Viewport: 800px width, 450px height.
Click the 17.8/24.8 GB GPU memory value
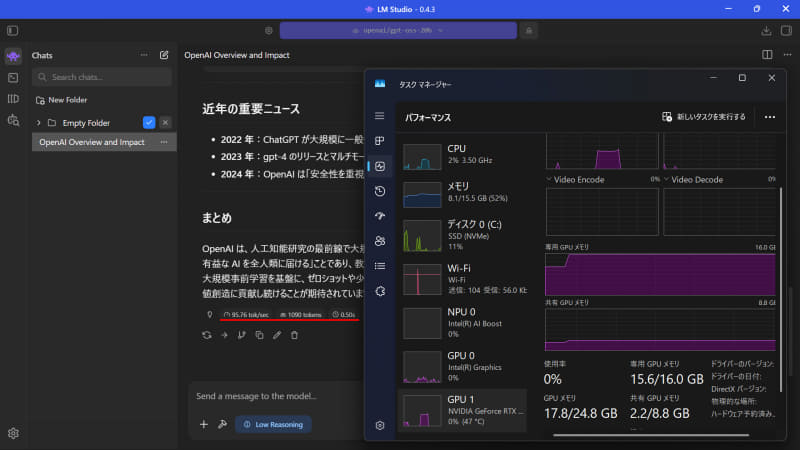[581, 413]
